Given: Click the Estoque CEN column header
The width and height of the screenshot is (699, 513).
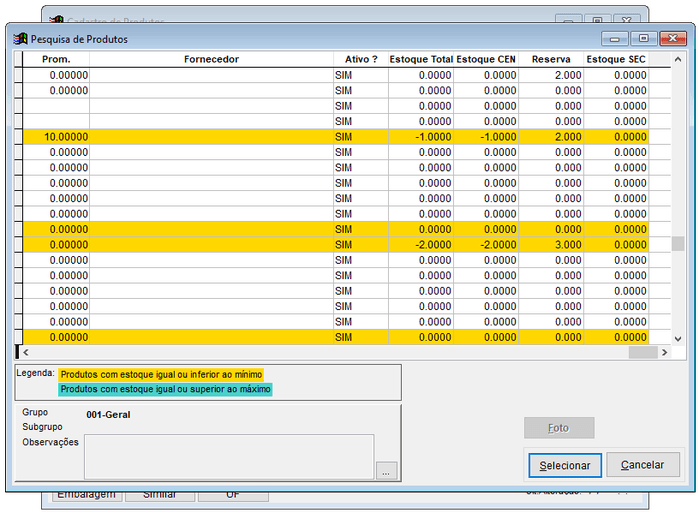Looking at the screenshot, I should pos(486,59).
